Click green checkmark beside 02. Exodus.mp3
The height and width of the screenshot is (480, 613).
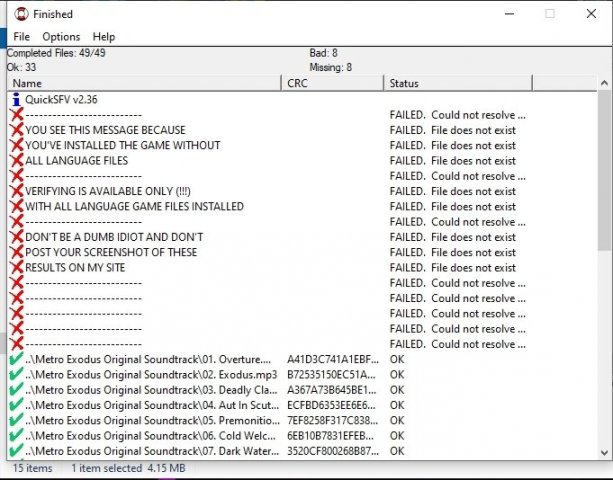click(16, 374)
